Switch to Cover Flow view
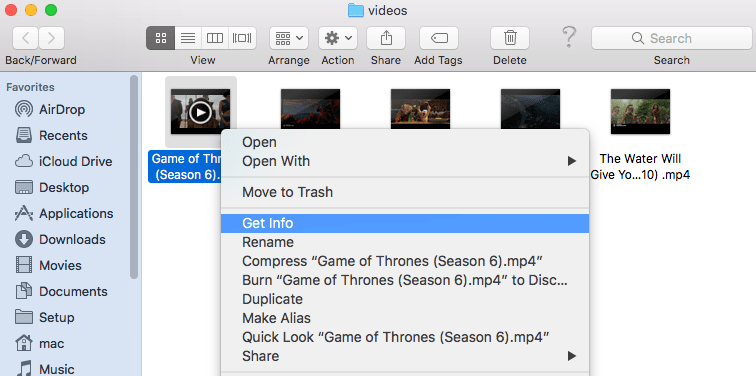 pyautogui.click(x=243, y=38)
